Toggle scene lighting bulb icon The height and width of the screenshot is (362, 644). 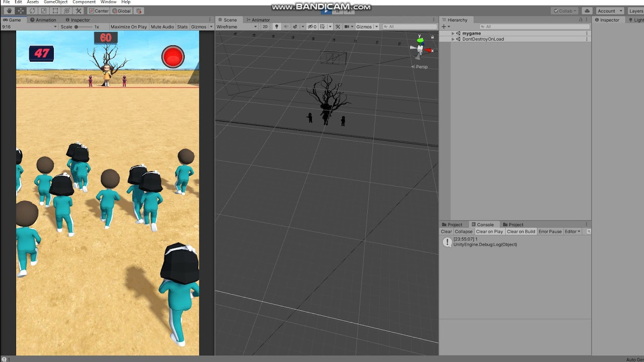[x=276, y=27]
